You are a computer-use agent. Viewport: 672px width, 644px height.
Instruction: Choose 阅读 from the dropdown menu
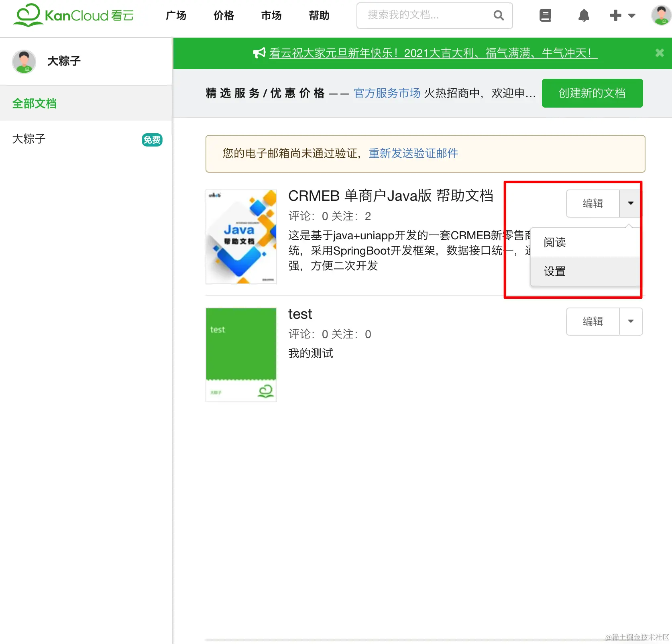click(585, 243)
